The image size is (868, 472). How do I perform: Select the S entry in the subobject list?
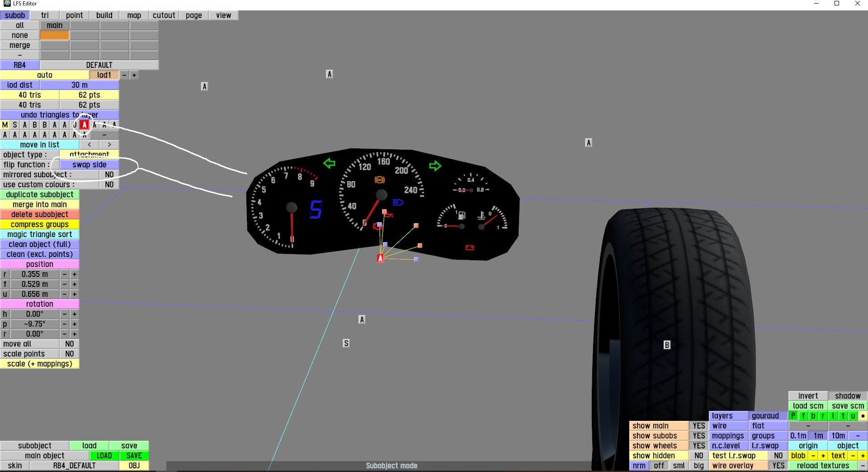[x=15, y=125]
